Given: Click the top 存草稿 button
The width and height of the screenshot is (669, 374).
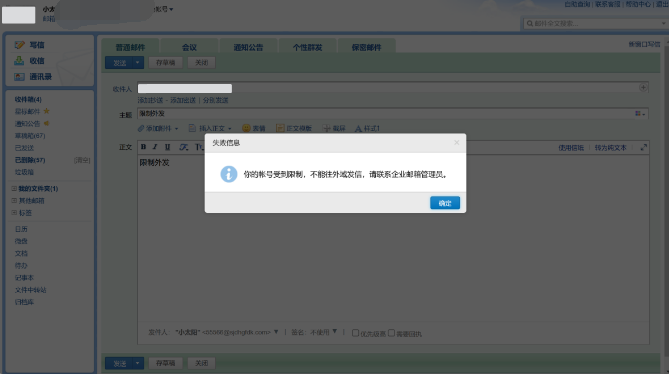Looking at the screenshot, I should click(x=166, y=63).
